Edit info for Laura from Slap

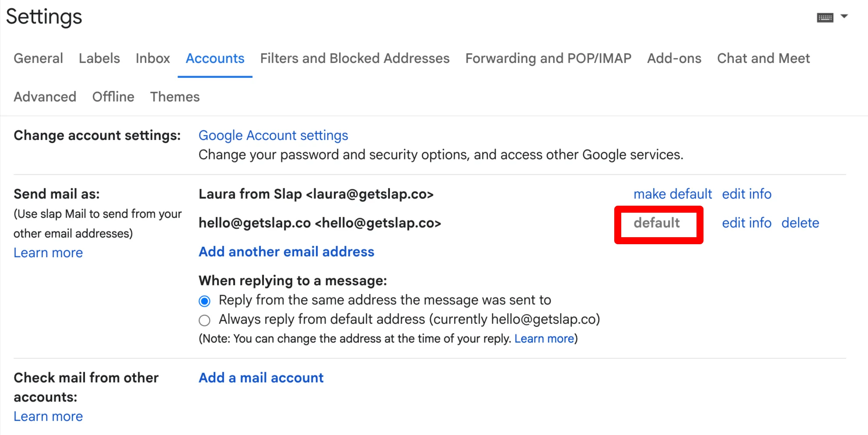[746, 194]
